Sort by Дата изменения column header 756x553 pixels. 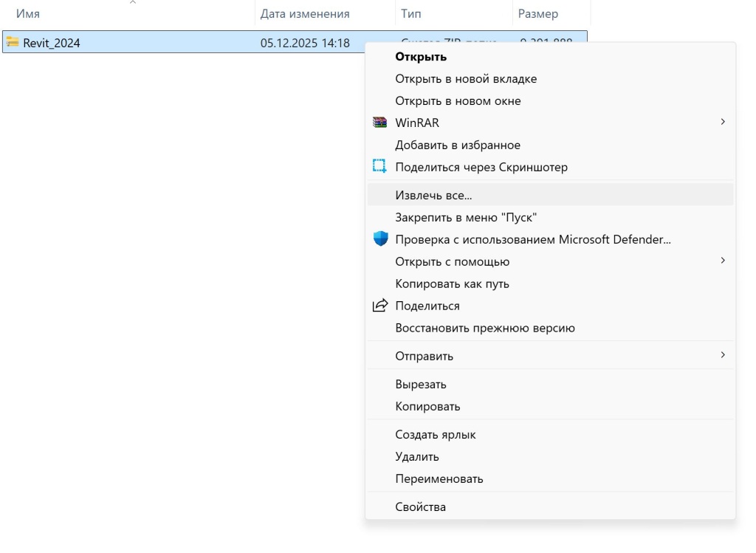[305, 13]
